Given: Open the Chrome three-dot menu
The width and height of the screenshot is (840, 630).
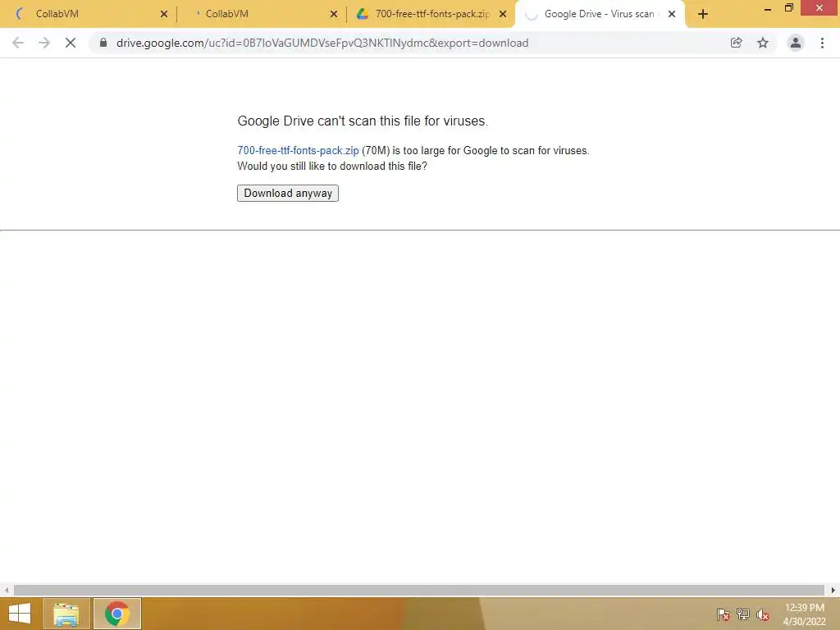Looking at the screenshot, I should click(x=822, y=43).
